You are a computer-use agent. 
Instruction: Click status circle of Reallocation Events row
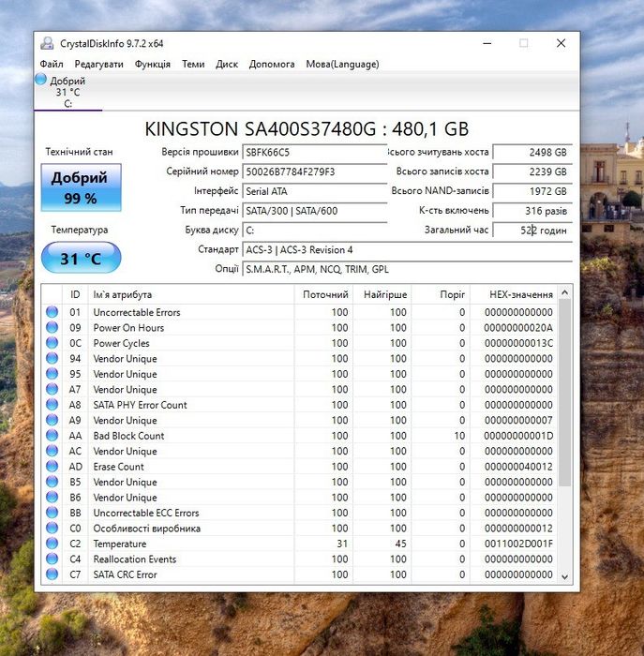52,559
